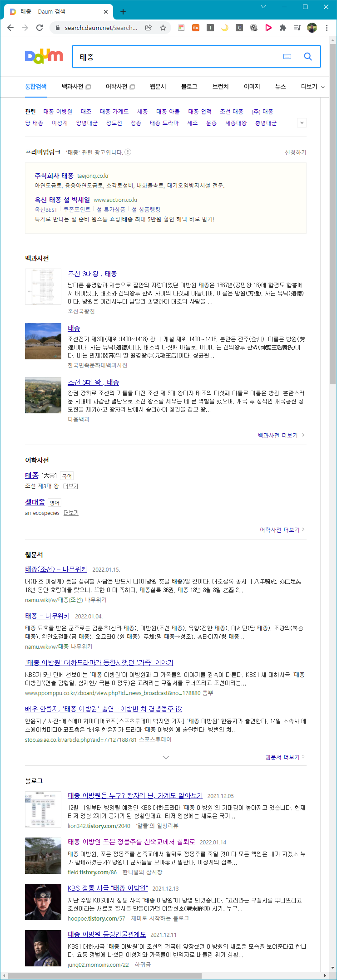
Task: Switch to the 뉴스 tab
Action: 281,86
